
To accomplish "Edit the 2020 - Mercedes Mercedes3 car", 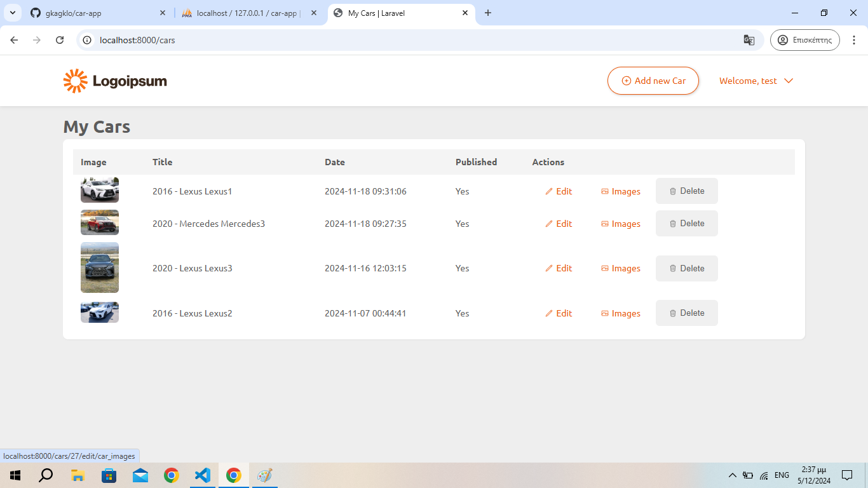I will coord(559,224).
